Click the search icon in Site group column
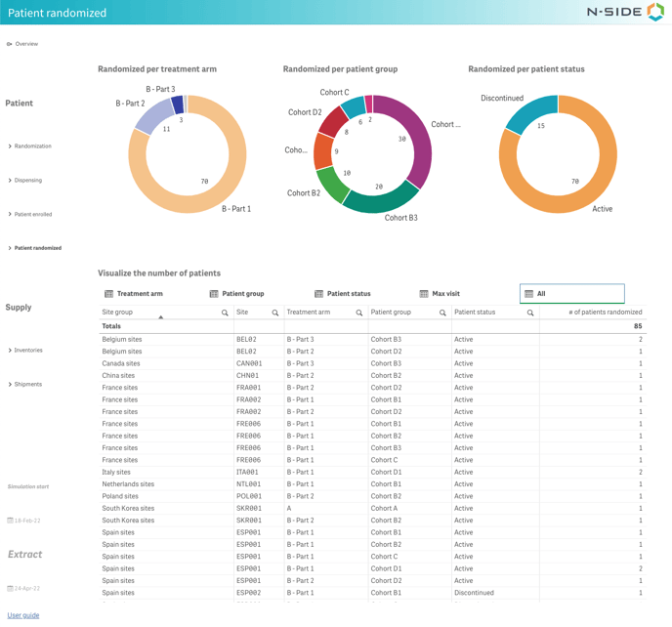The width and height of the screenshot is (672, 627). [225, 313]
